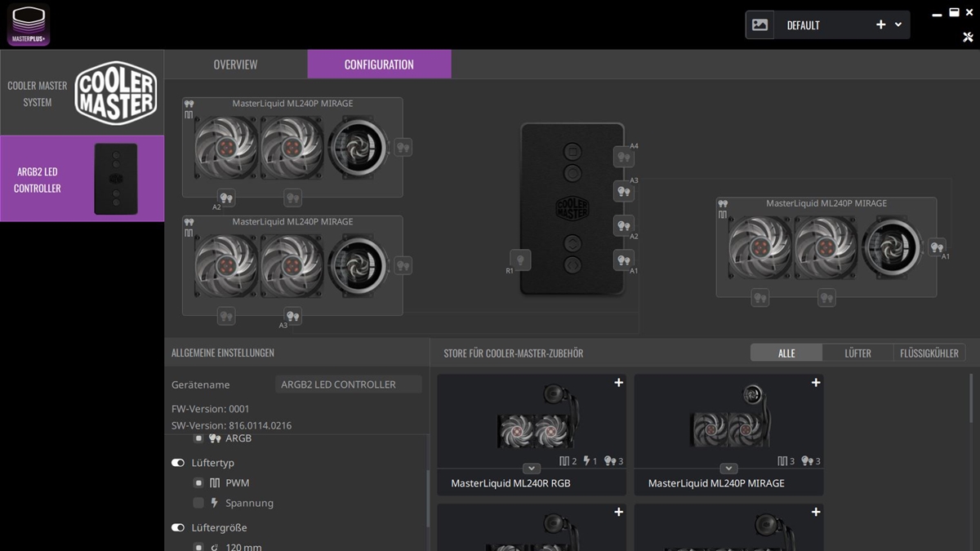Click SW-Version: 816.0114.0216 text
Screen dimensions: 980x551
click(231, 425)
